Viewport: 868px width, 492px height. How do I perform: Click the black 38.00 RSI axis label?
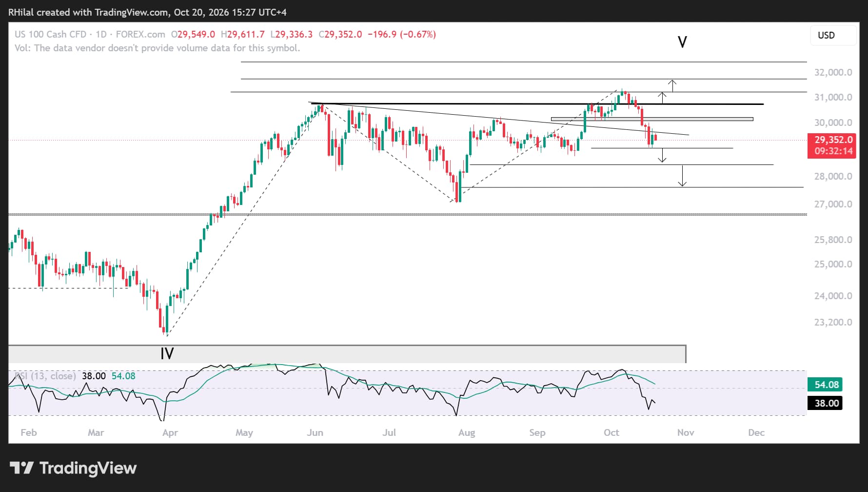(825, 403)
